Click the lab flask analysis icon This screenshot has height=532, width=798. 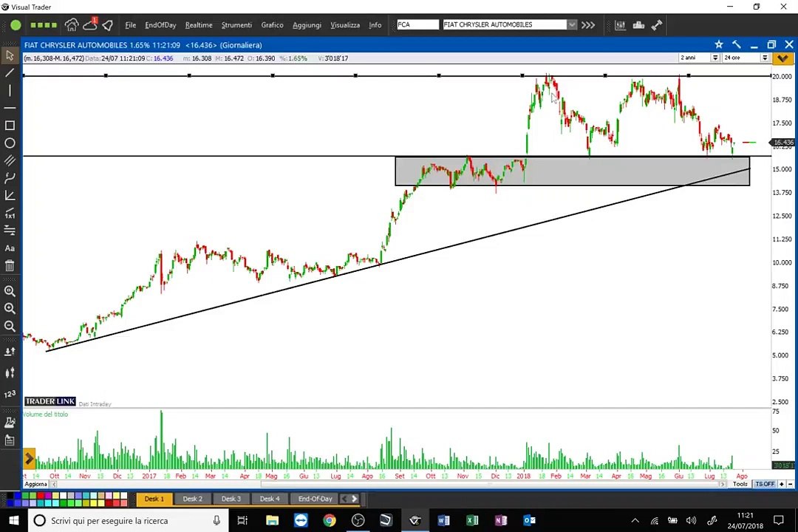10,422
